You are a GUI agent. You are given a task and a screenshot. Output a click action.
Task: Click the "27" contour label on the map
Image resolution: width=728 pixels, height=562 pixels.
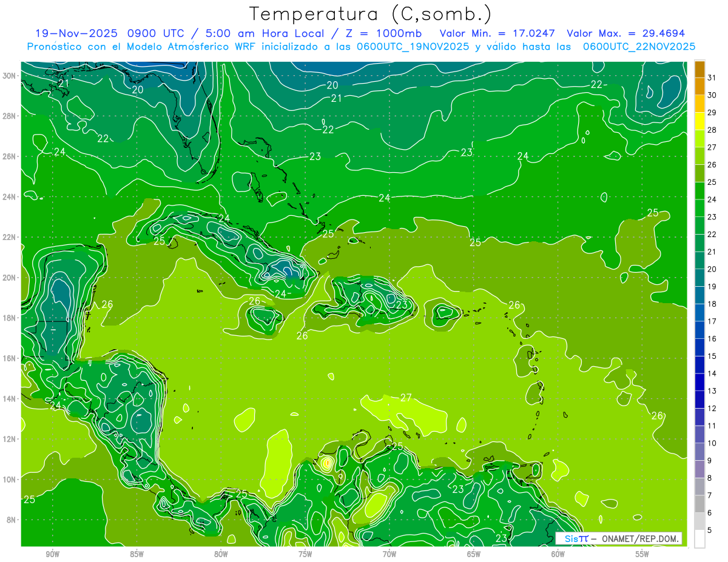pyautogui.click(x=406, y=398)
